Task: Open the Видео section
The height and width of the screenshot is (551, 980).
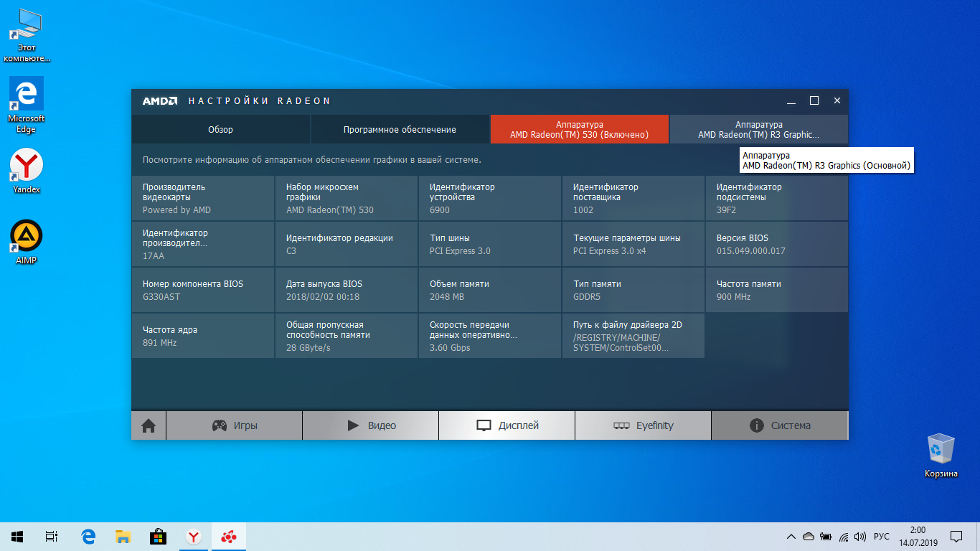Action: [x=370, y=425]
